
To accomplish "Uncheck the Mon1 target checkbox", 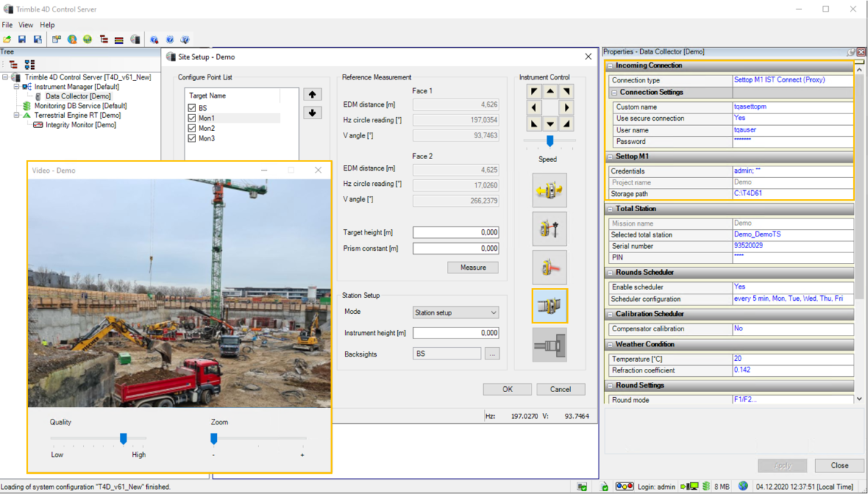I will pyautogui.click(x=192, y=118).
